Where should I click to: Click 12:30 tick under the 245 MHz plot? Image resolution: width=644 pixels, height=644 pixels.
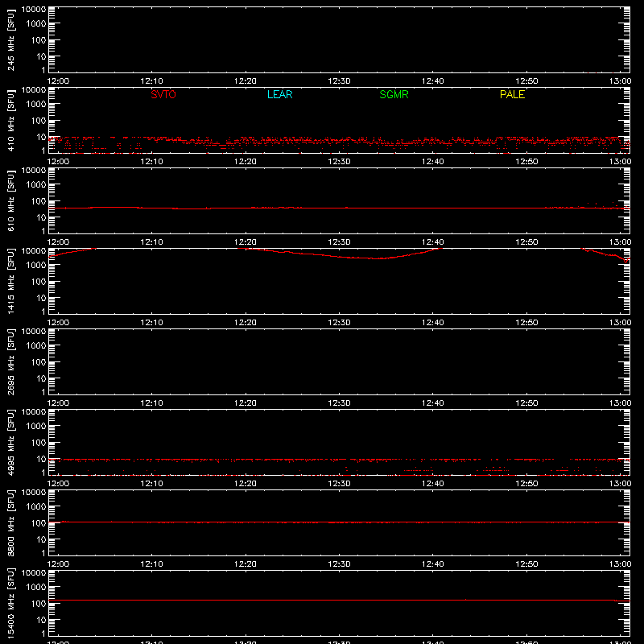(339, 81)
